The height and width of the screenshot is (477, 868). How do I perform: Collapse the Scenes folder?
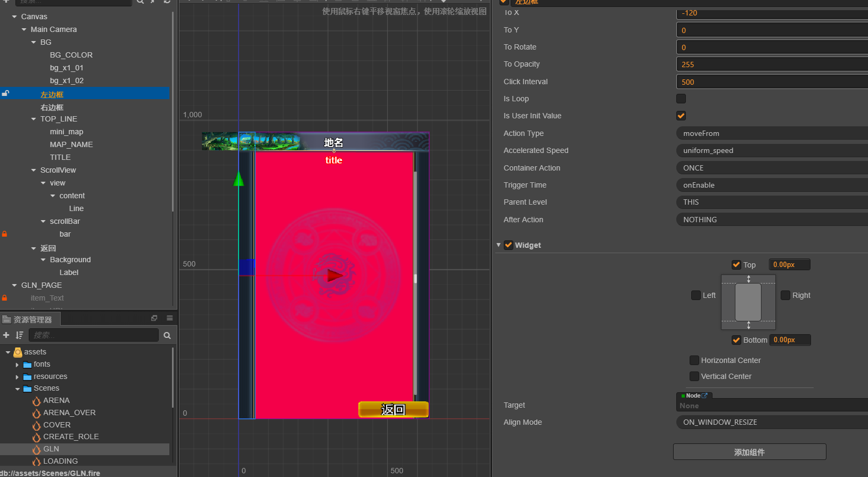click(17, 389)
